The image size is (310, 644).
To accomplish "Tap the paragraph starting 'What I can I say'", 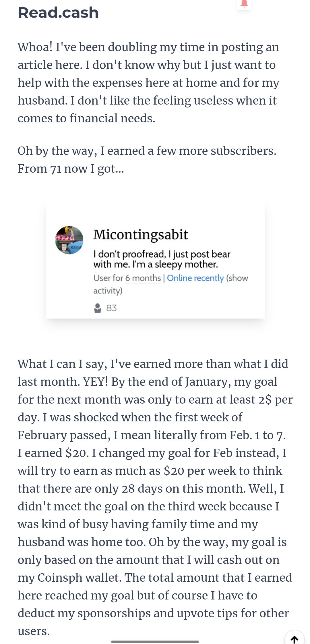I will pos(155,497).
